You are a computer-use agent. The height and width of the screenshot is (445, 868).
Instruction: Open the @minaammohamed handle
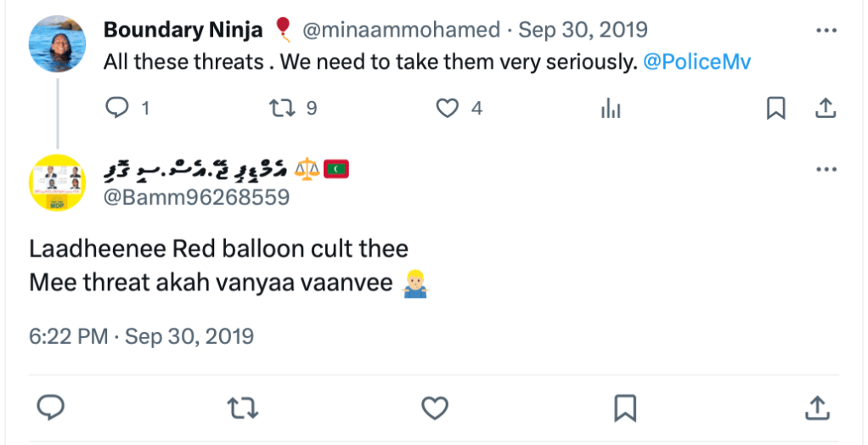[x=401, y=30]
